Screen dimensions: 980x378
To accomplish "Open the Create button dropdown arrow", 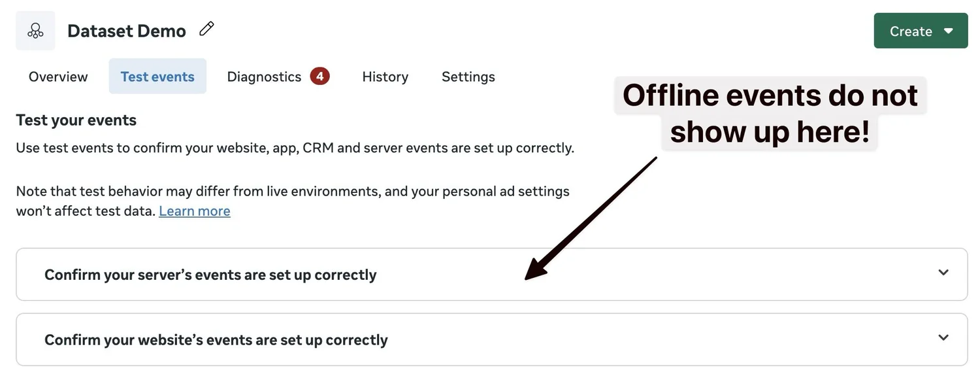I will 949,31.
